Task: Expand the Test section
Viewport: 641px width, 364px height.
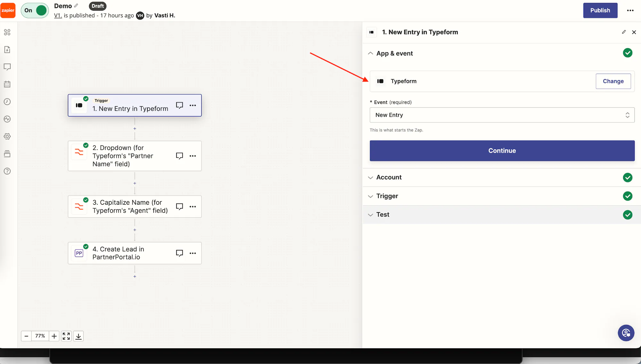Action: coord(502,215)
